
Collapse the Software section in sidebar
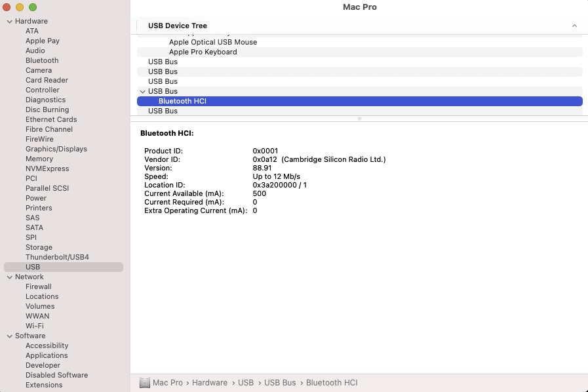point(10,336)
